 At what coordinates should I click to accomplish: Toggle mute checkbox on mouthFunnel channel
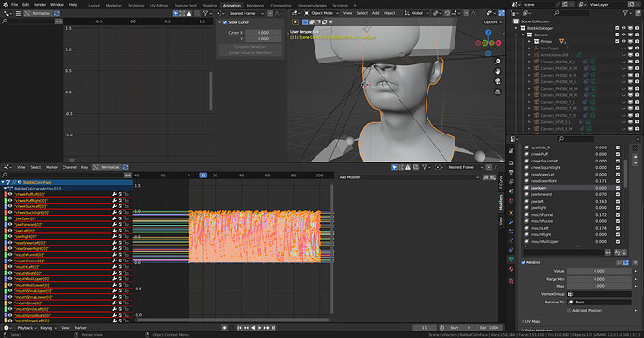(120, 255)
